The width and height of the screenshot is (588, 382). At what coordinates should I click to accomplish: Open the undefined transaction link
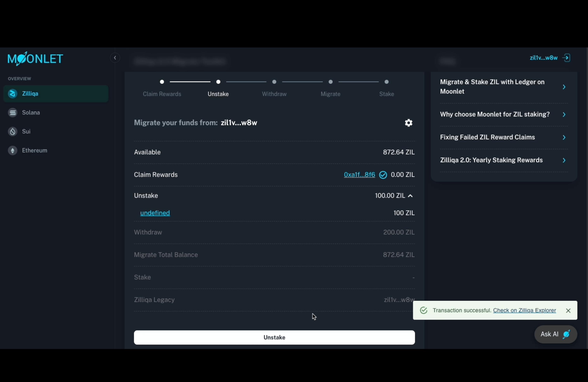[155, 213]
